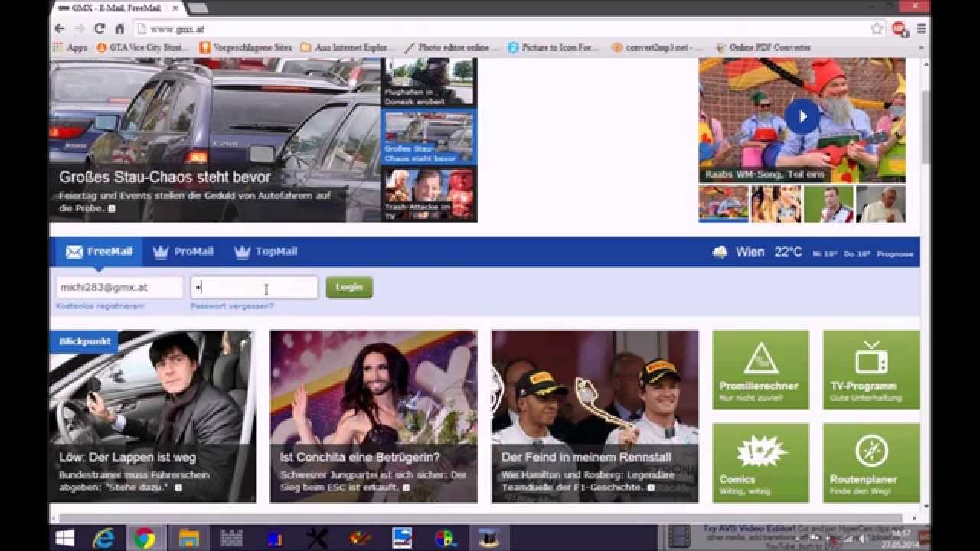The width and height of the screenshot is (980, 551).
Task: Open the paint palette taskbar icon
Action: [x=360, y=538]
